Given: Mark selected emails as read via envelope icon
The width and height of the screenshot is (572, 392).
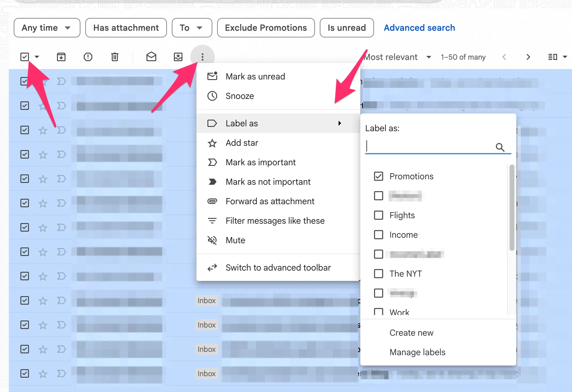Looking at the screenshot, I should click(x=151, y=57).
